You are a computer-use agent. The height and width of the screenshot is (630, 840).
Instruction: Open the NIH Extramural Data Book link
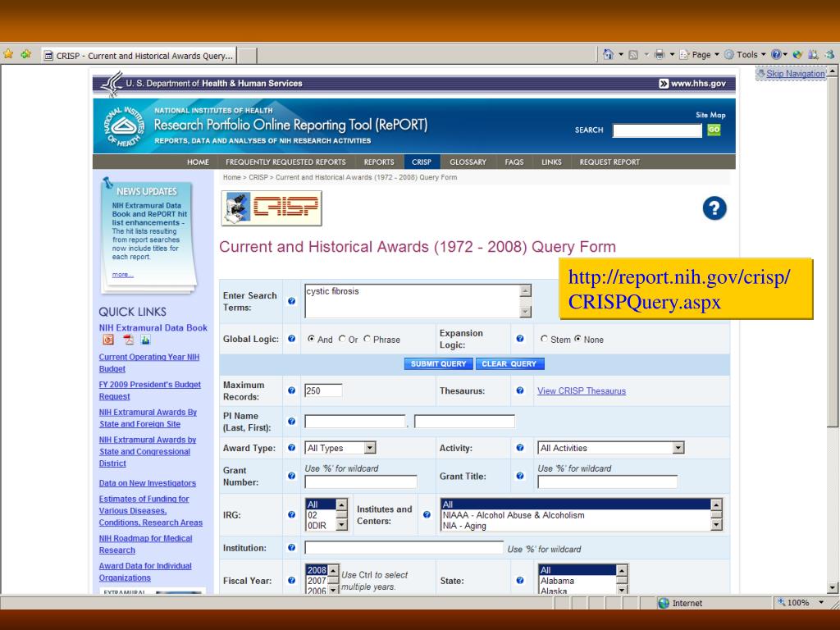(x=153, y=327)
